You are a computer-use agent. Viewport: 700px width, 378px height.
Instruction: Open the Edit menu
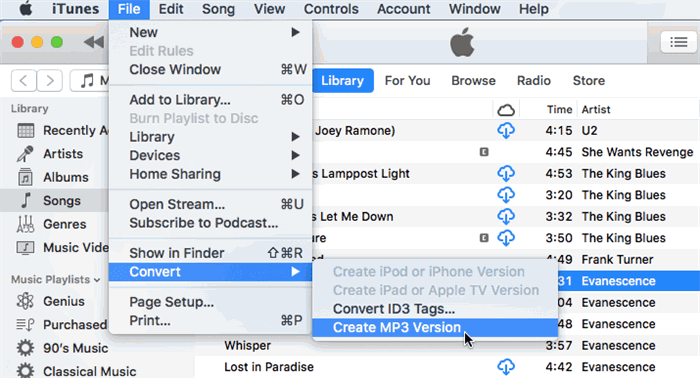click(171, 9)
